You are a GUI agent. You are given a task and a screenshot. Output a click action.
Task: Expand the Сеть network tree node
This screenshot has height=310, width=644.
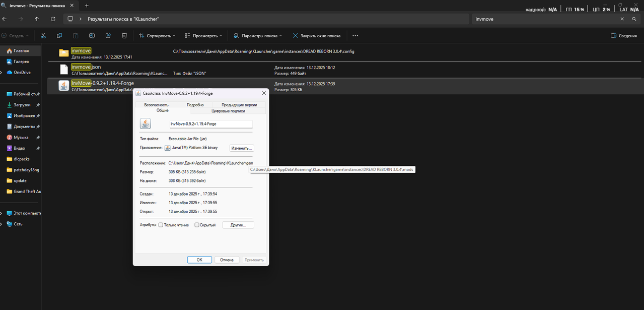[x=1, y=224]
